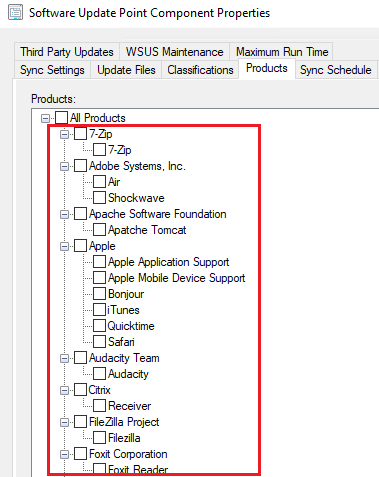Screen dimensions: 379x477
Task: Enable the Air product checkbox
Action: 99,182
